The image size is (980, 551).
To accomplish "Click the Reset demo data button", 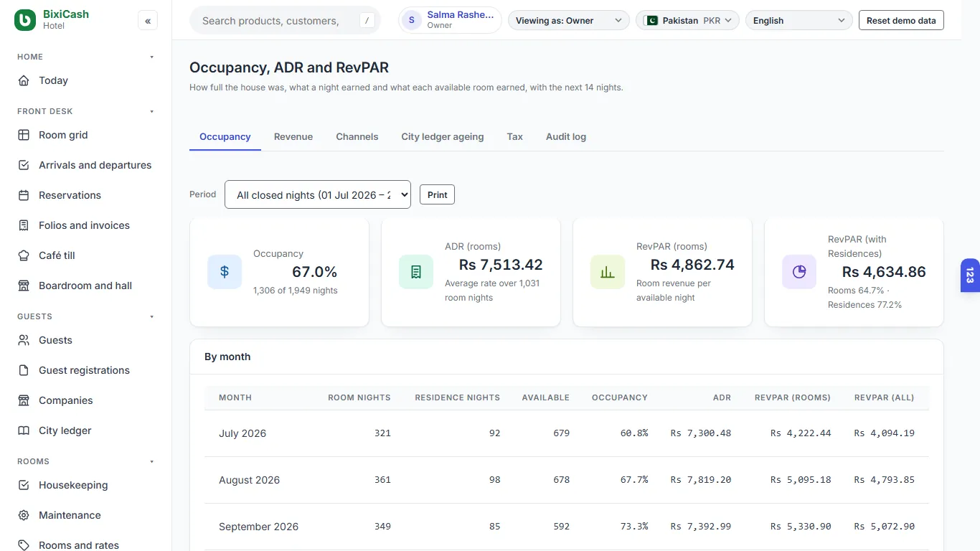I will pyautogui.click(x=901, y=21).
